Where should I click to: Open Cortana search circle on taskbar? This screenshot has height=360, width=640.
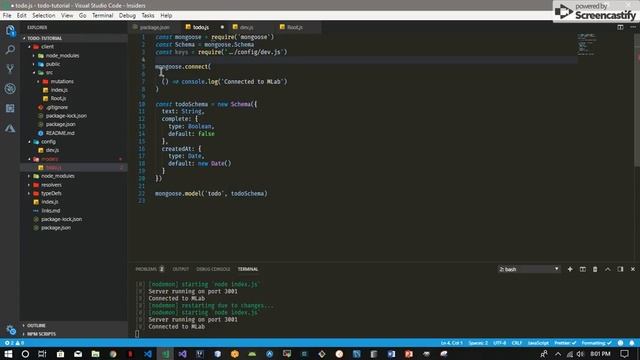point(25,354)
